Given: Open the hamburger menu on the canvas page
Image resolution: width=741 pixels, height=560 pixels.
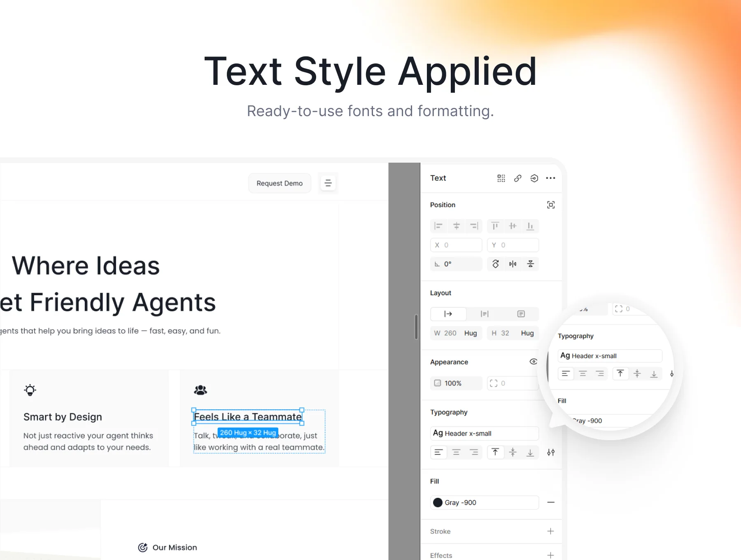Looking at the screenshot, I should tap(328, 183).
